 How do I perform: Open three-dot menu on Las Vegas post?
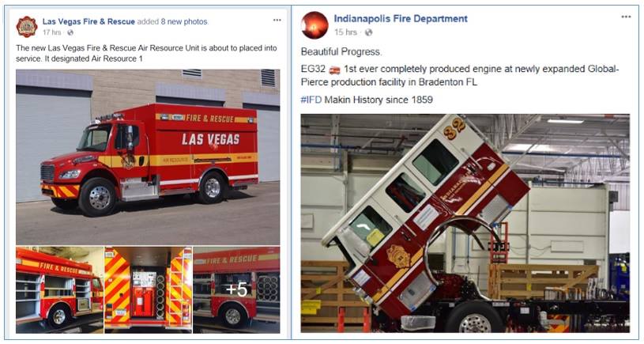[x=277, y=20]
